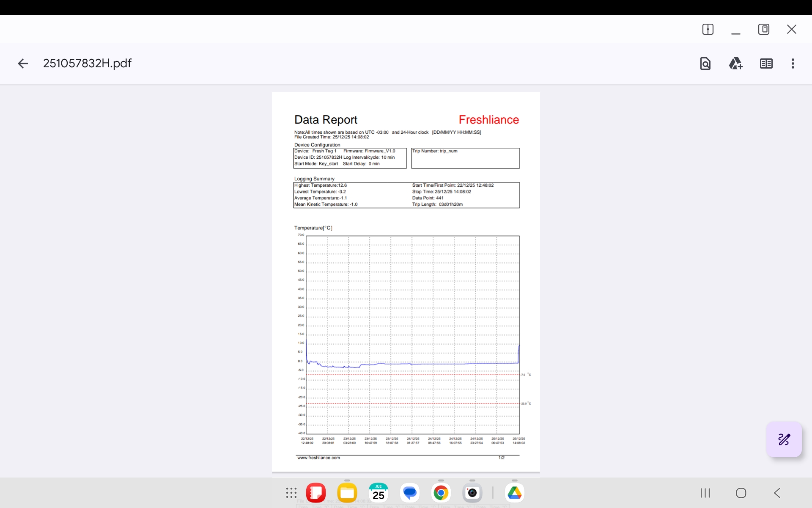Launch the red notes app in the taskbar

click(x=315, y=493)
